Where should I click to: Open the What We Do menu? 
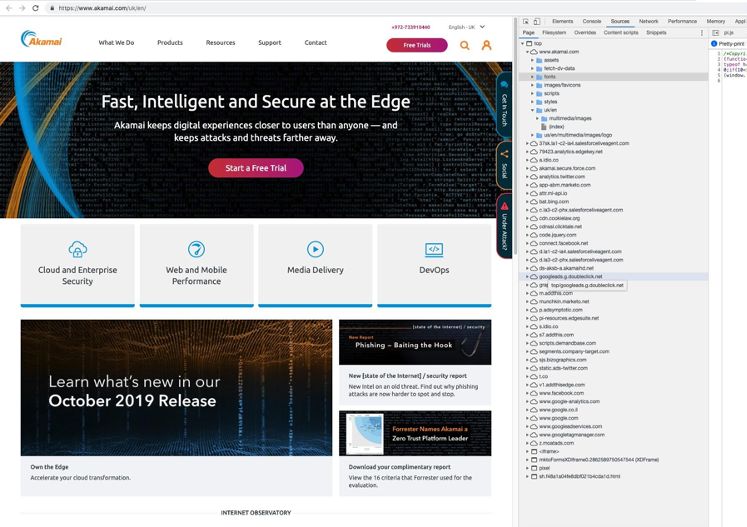pyautogui.click(x=116, y=43)
